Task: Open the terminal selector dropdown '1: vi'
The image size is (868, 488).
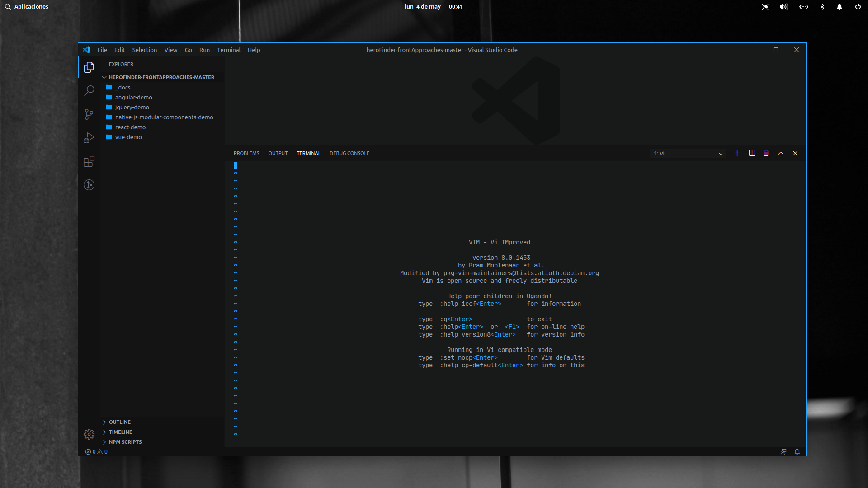Action: [688, 154]
